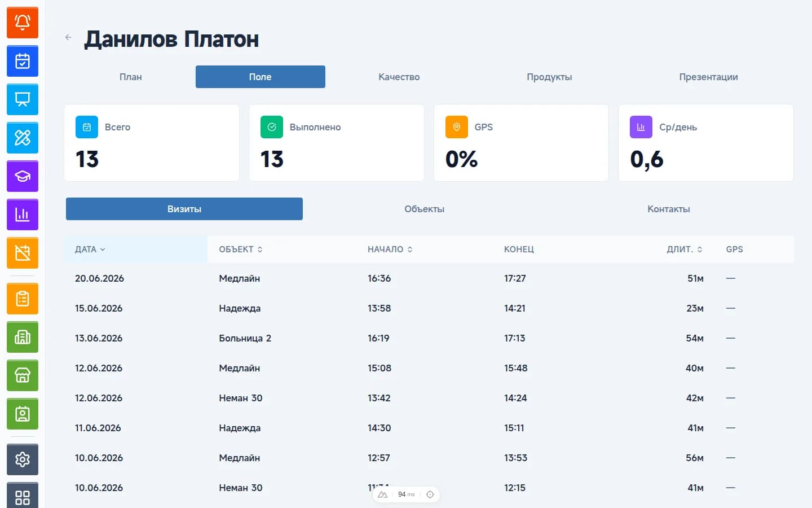The width and height of the screenshot is (812, 508).
Task: Open the blue calendar check sidebar icon
Action: (23, 61)
